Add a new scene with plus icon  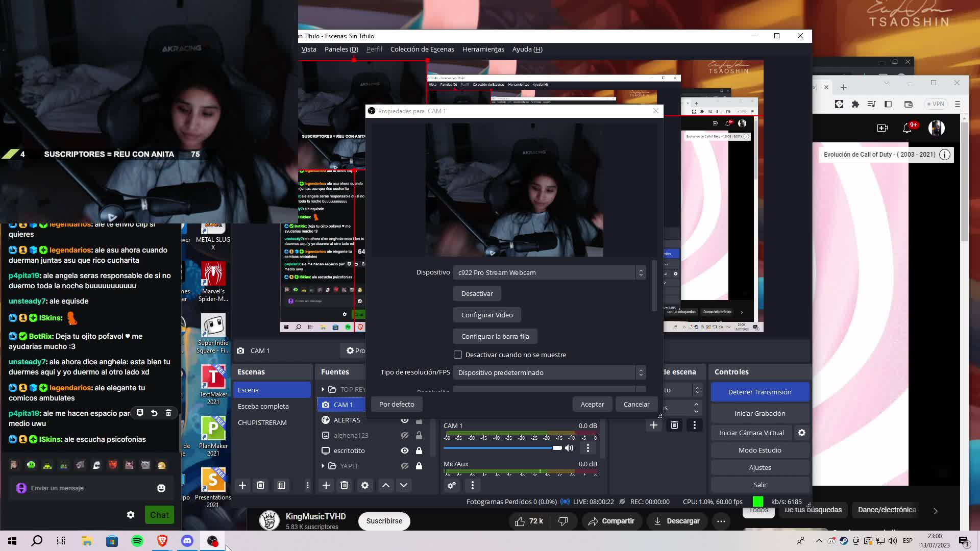pos(242,485)
